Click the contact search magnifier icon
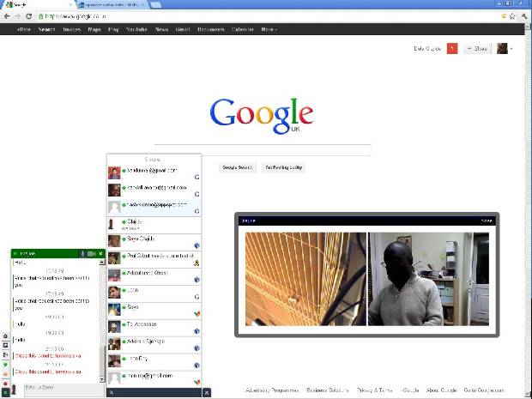Screen dimensions: 532x399 (x=112, y=393)
